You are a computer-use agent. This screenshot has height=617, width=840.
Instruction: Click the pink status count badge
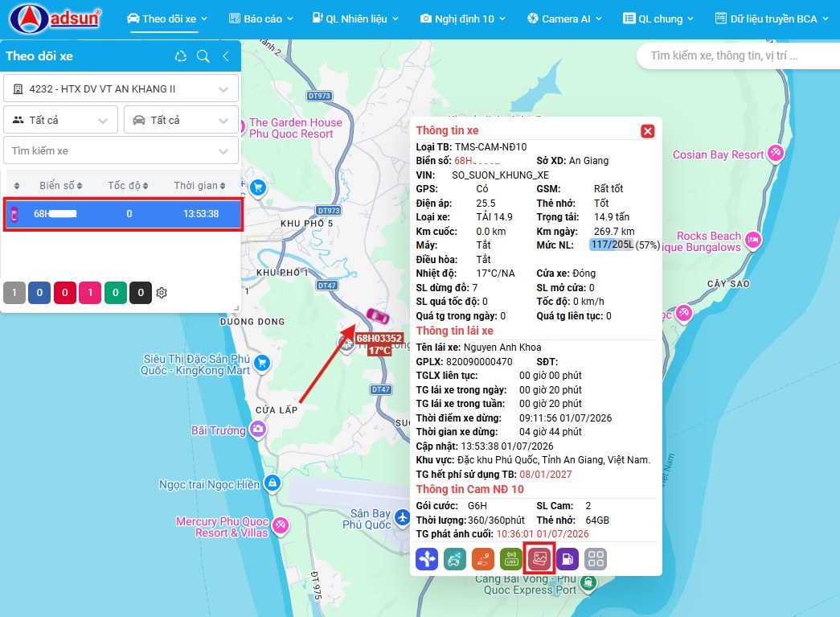pos(90,293)
